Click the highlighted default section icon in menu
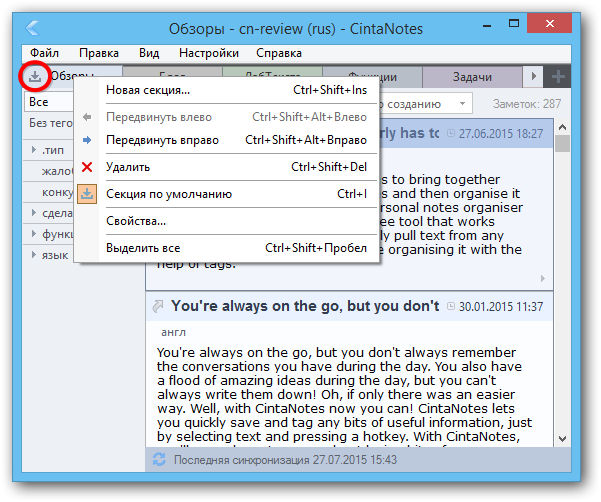 (x=87, y=194)
